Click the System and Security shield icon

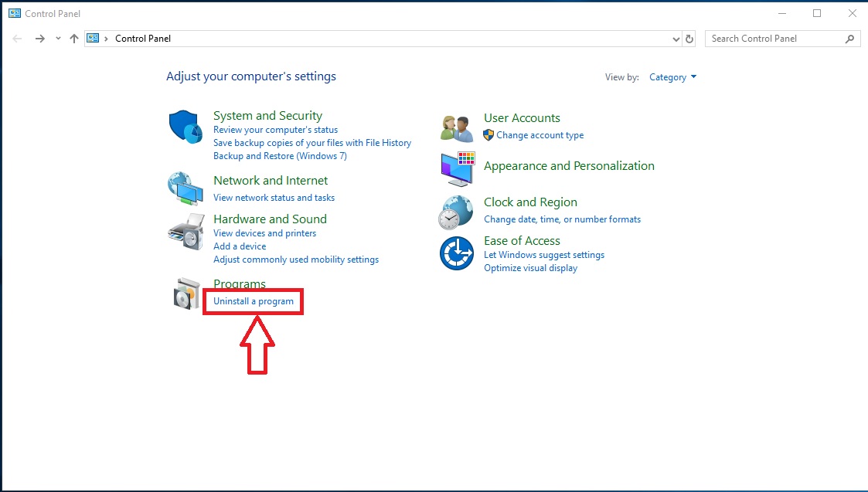(186, 127)
